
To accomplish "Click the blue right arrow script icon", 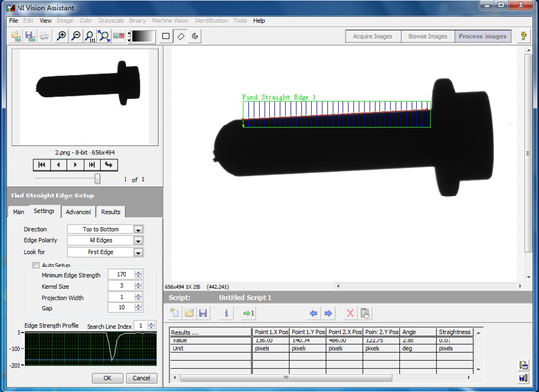I will 328,313.
